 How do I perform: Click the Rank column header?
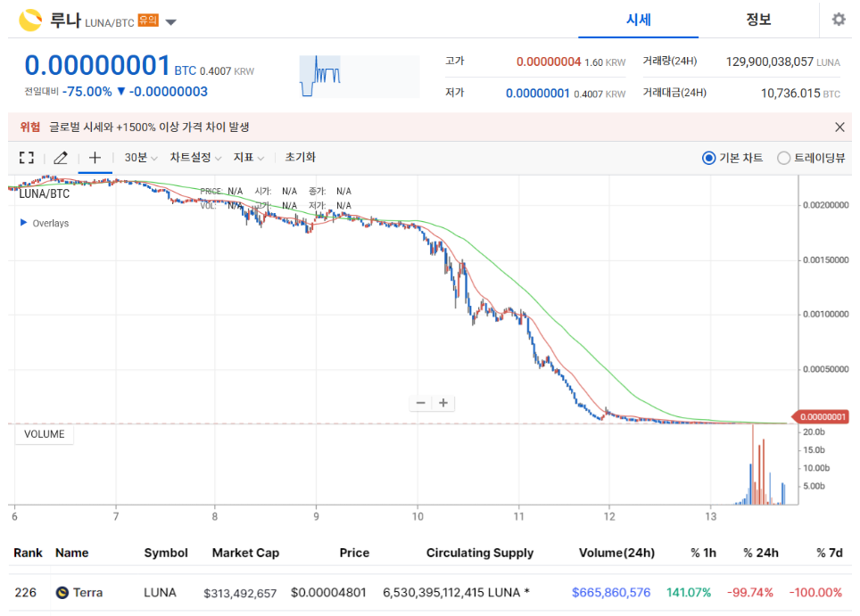point(28,553)
